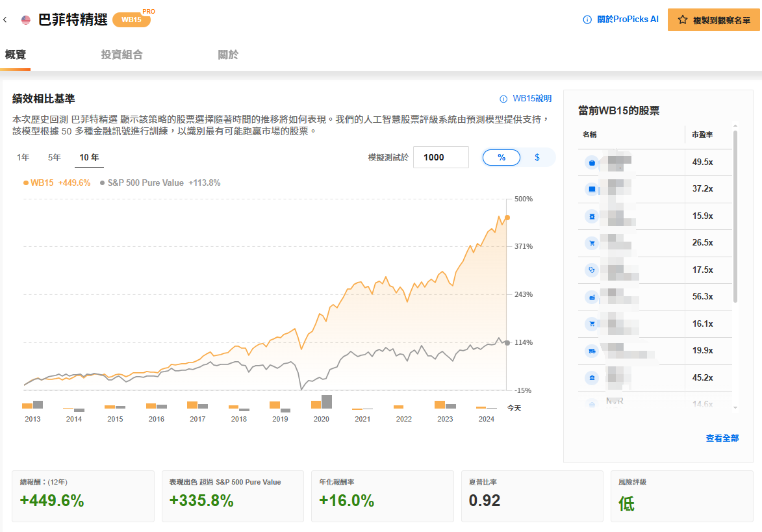Click the 2020 yearly bar
Image resolution: width=762 pixels, height=532 pixels.
(321, 402)
